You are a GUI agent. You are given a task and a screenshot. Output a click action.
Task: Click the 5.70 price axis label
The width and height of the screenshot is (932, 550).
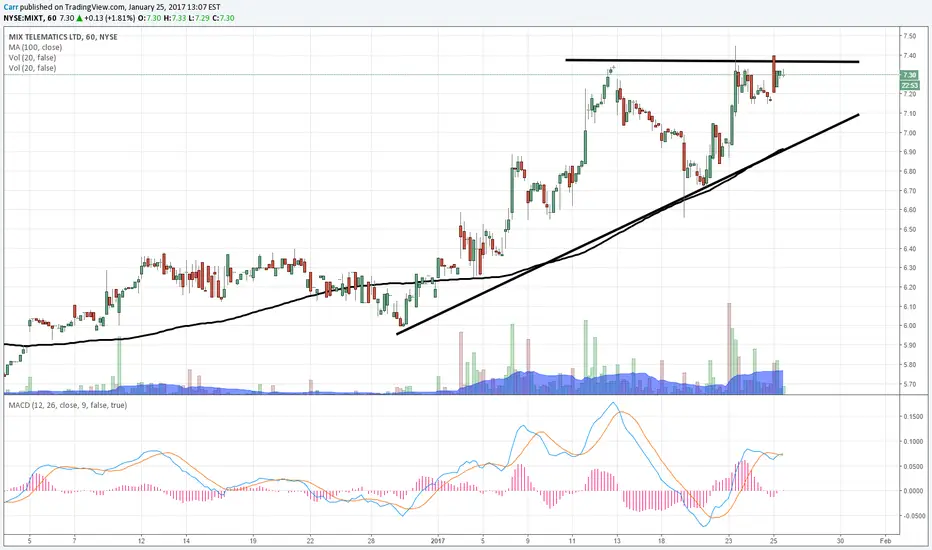click(909, 384)
